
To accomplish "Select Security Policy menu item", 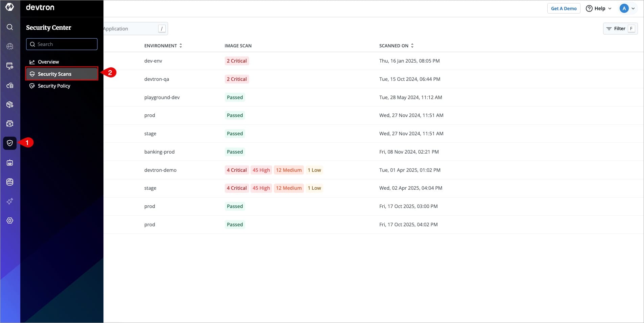I will click(54, 86).
